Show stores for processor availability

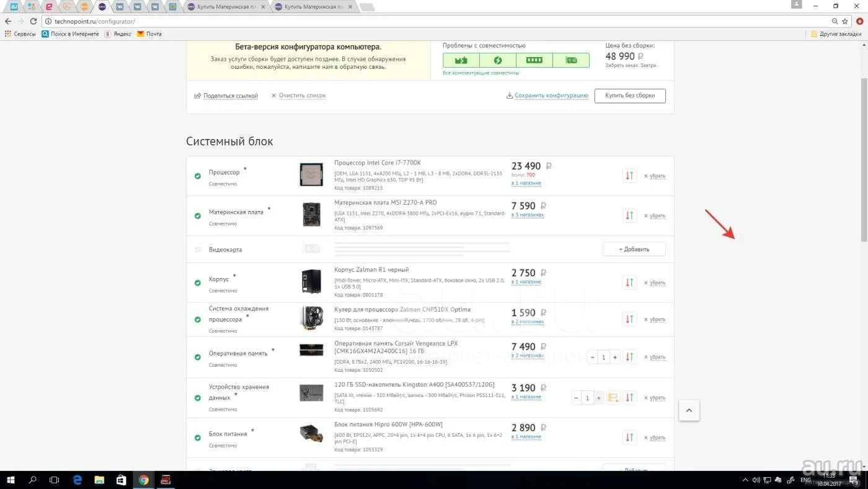pyautogui.click(x=526, y=183)
